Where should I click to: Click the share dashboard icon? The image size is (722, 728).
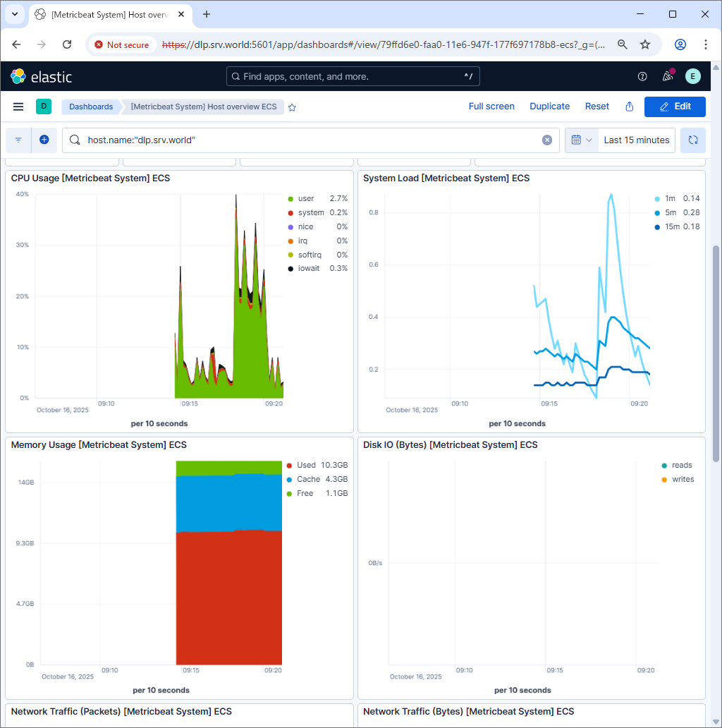coord(630,107)
